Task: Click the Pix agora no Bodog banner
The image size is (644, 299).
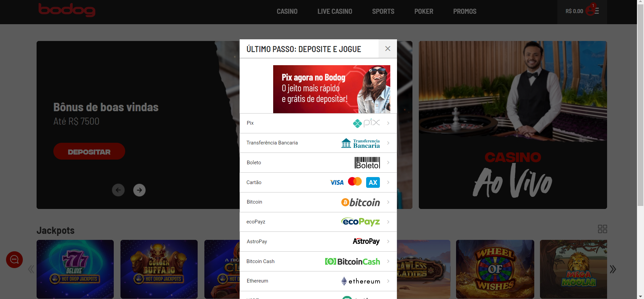Action: (332, 89)
